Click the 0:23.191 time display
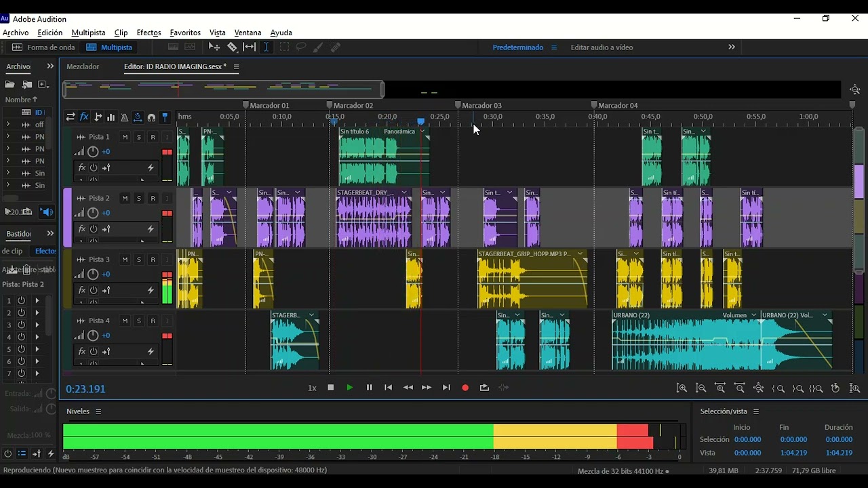 click(x=85, y=389)
